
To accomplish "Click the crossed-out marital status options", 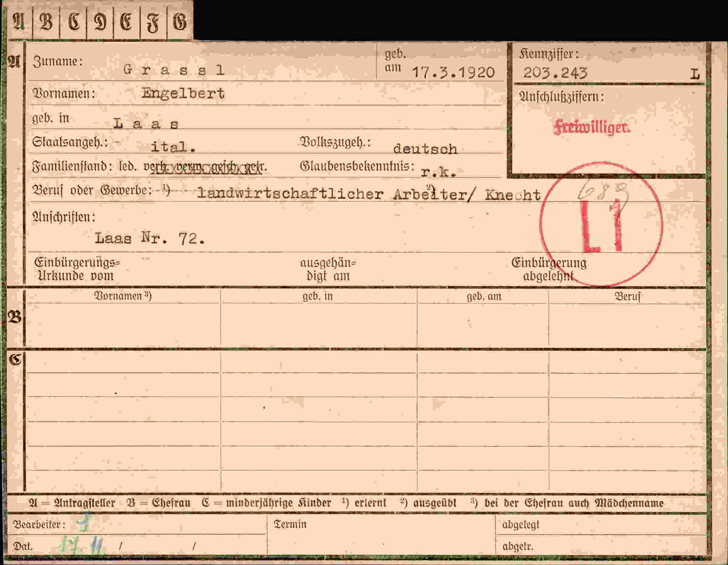I will pos(206,168).
